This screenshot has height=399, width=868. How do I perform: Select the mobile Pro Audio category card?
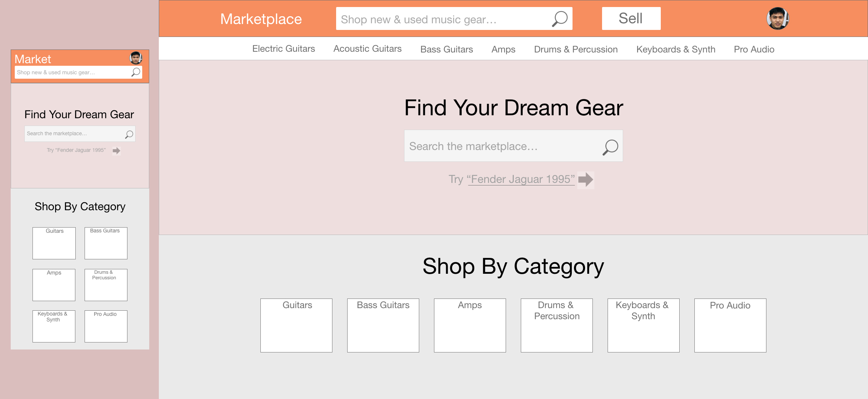106,326
